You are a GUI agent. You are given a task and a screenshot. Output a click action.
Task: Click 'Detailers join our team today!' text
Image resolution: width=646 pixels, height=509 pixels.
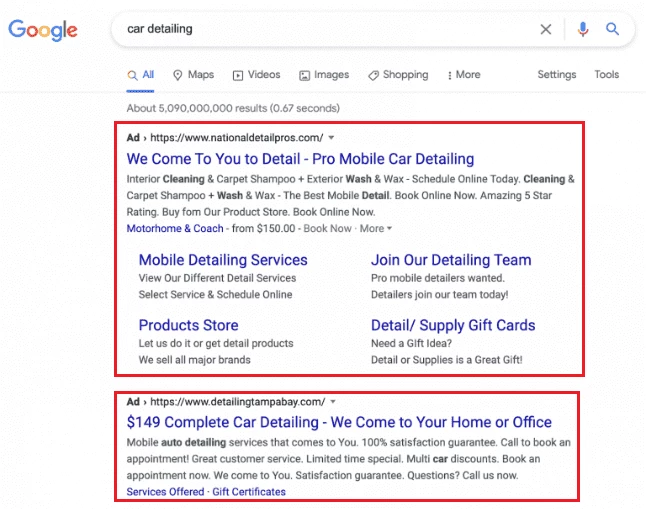[x=440, y=295]
